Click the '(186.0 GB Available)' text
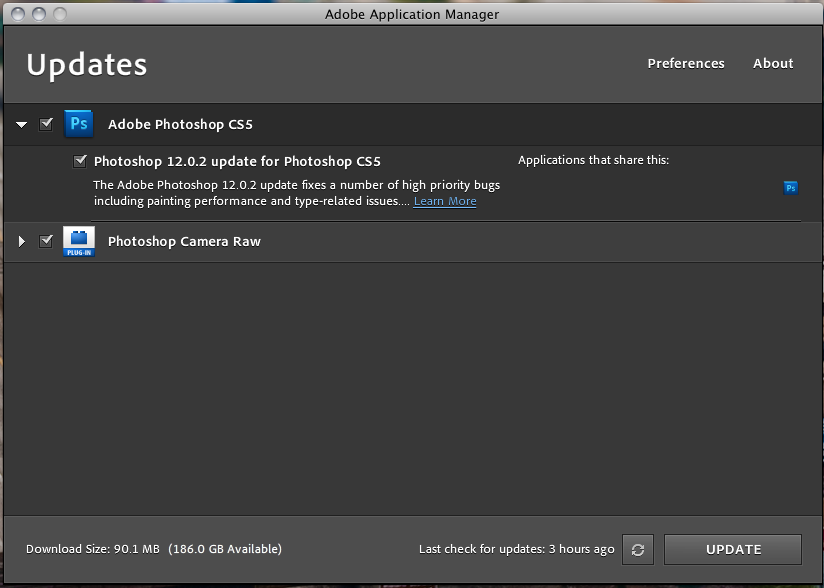Screen dimensions: 824x588 pos(225,549)
